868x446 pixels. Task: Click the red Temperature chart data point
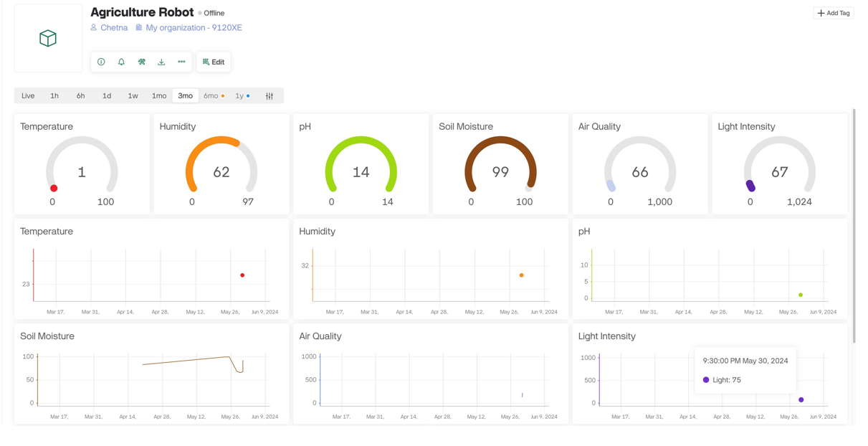tap(242, 275)
